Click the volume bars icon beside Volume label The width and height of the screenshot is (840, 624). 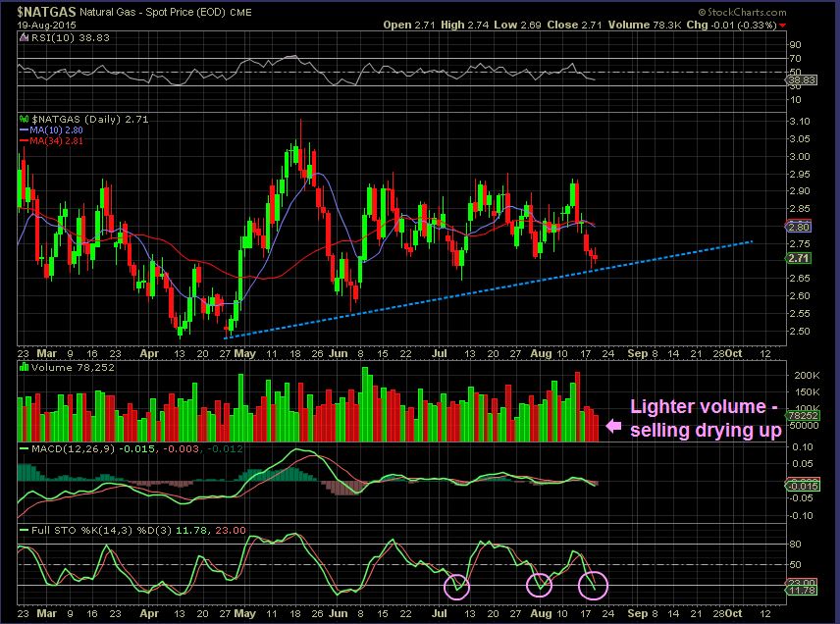[x=24, y=368]
